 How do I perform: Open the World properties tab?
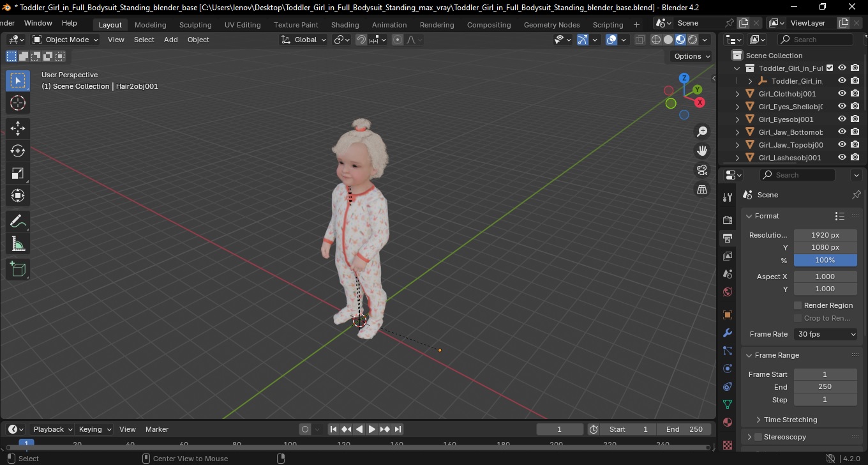pos(728,292)
